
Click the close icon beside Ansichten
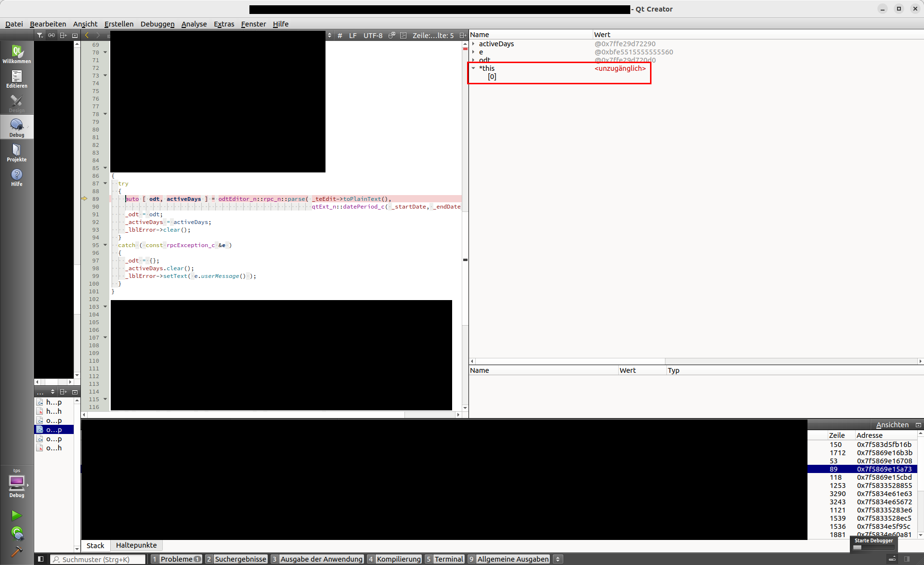point(918,425)
